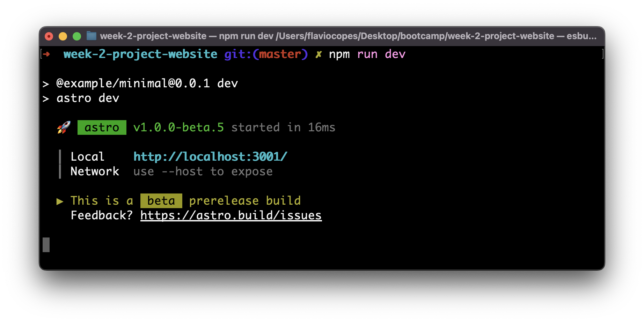Click the vertical bar beside Local label
This screenshot has height=322, width=644.
[60, 156]
